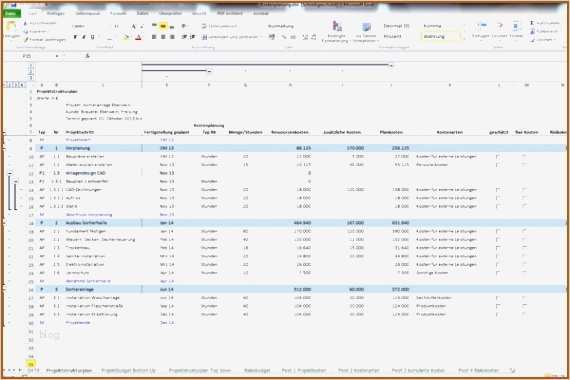Image resolution: width=570 pixels, height=380 pixels.
Task: Tick geschätzt box for Mauern, Decken row
Action: click(498, 240)
